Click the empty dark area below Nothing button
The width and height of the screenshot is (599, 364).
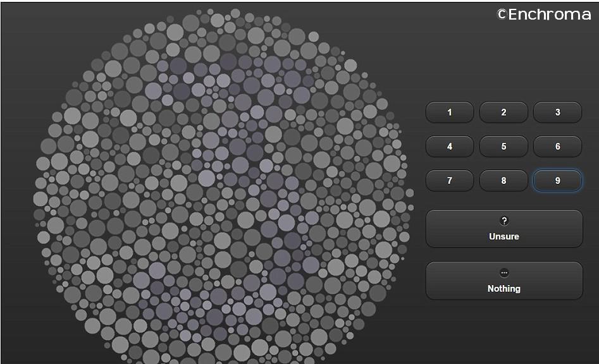click(x=504, y=332)
